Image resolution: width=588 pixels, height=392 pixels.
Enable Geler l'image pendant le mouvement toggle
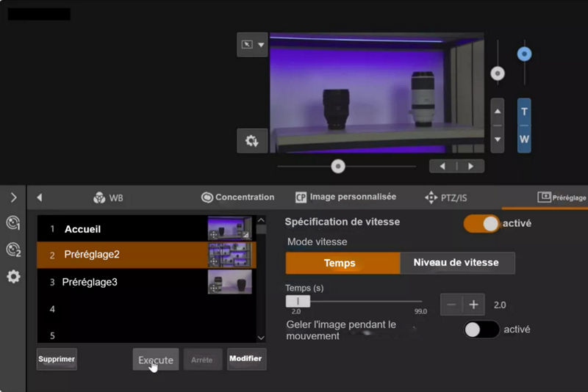481,330
